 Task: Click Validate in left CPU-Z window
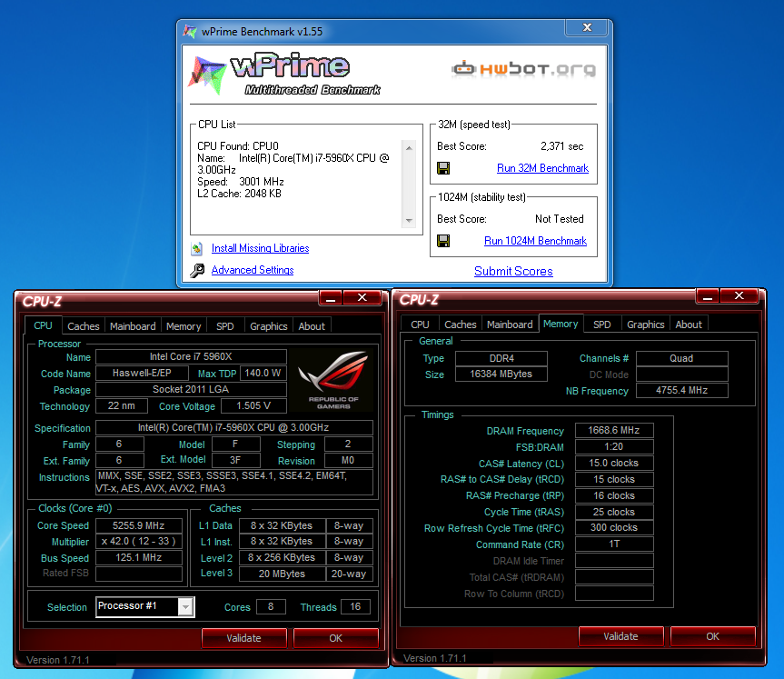pos(244,638)
